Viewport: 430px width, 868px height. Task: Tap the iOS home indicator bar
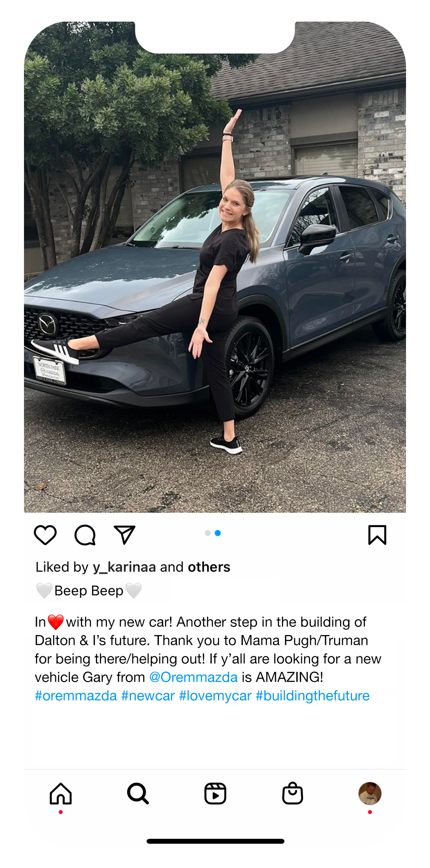coord(215,841)
